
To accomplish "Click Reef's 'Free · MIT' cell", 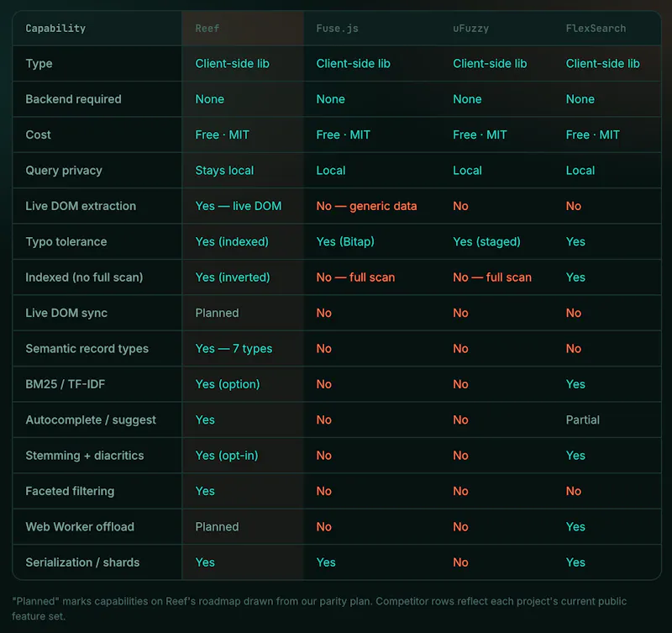I will [222, 135].
